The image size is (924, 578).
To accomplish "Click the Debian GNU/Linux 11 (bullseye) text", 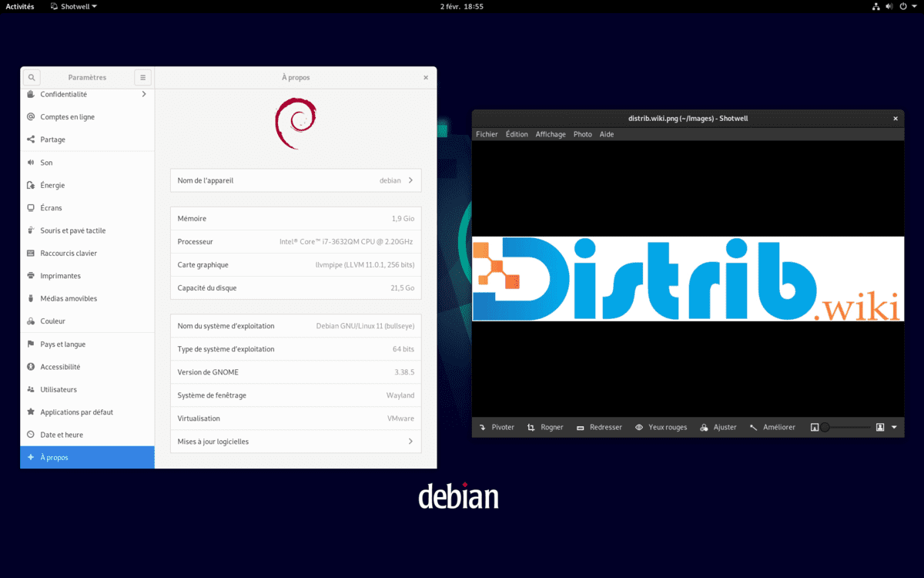I will point(365,326).
